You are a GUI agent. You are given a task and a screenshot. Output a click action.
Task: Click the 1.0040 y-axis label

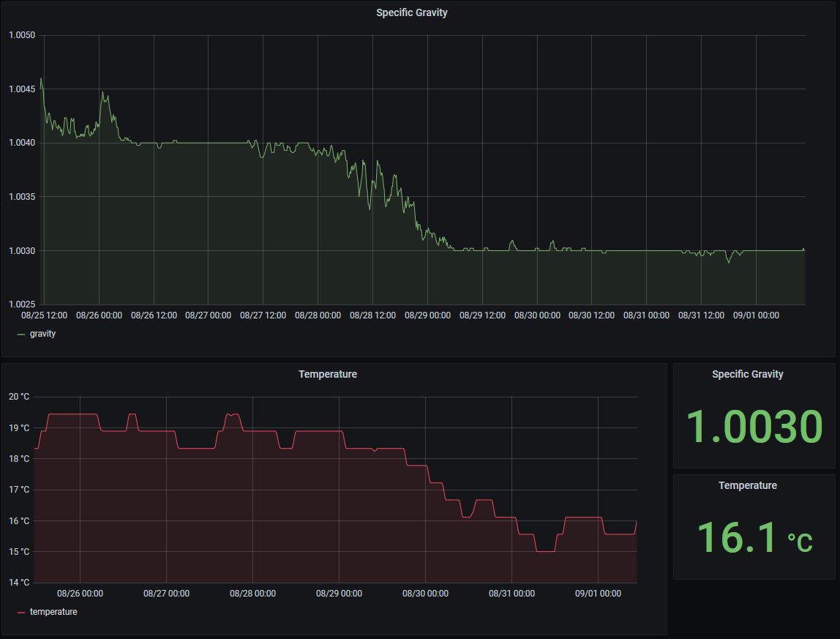point(22,143)
